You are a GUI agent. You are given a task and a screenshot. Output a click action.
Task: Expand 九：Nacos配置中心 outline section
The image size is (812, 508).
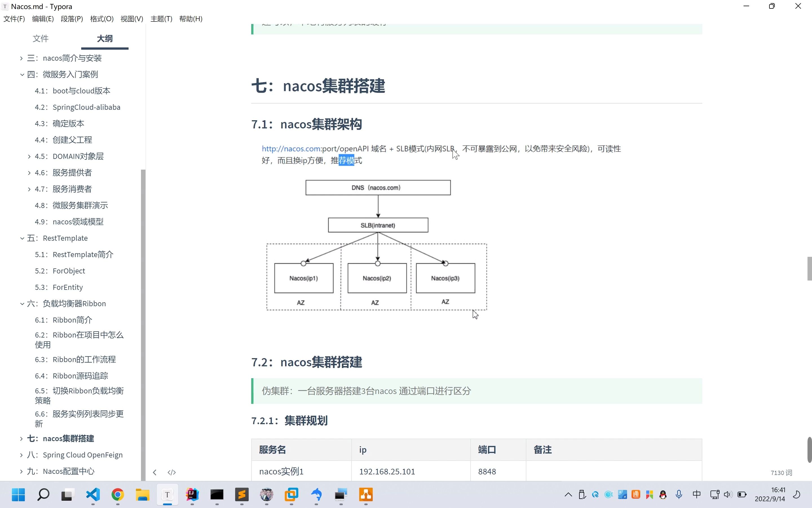tap(21, 471)
